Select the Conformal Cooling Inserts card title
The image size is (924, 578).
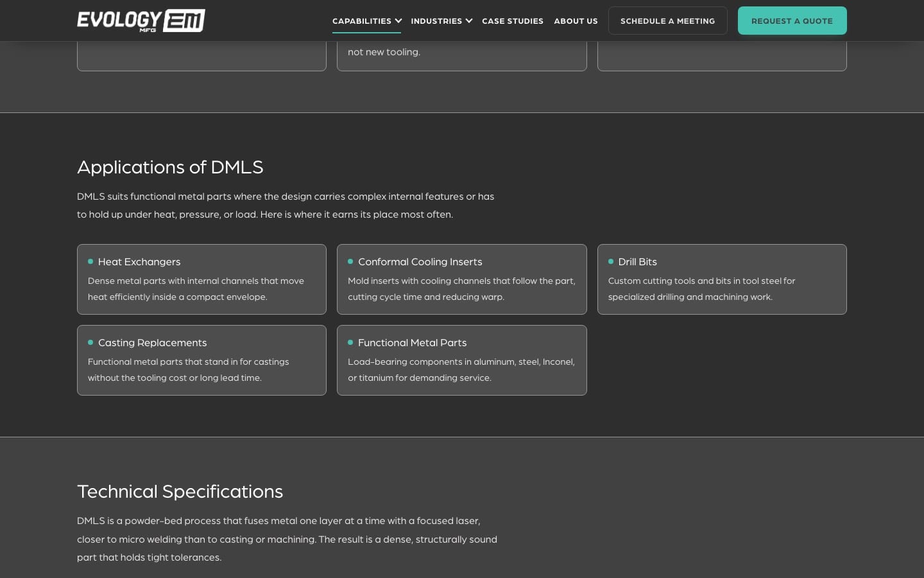point(420,261)
